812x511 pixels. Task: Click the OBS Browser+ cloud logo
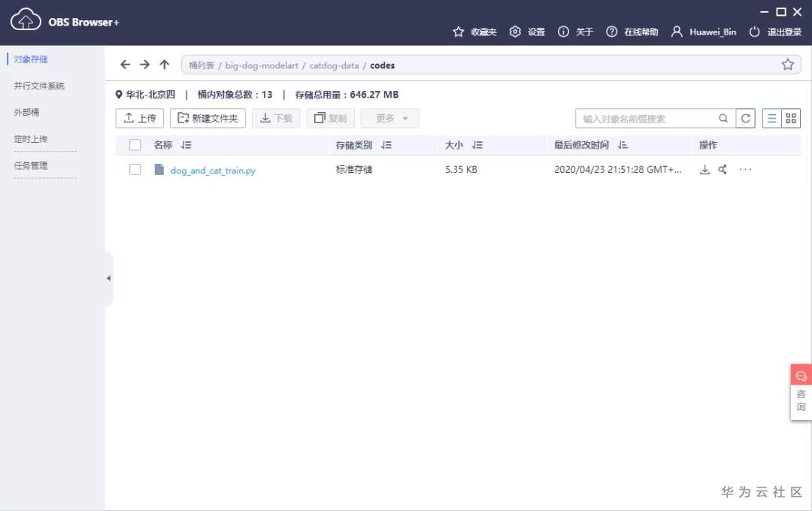pos(26,21)
